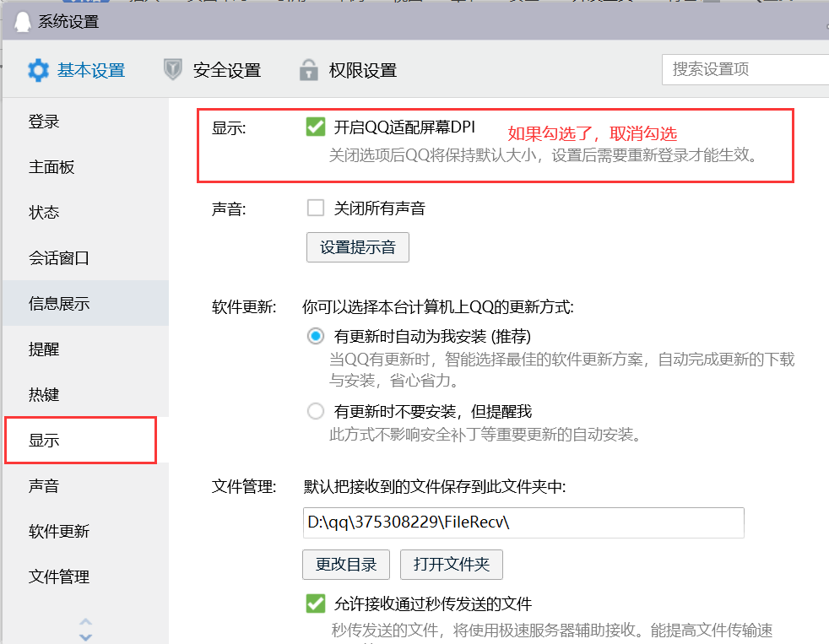Viewport: 829px width, 644px height.
Task: Click the 默认把接收到的文件保存到此文件夹中 text
Action: tap(434, 486)
